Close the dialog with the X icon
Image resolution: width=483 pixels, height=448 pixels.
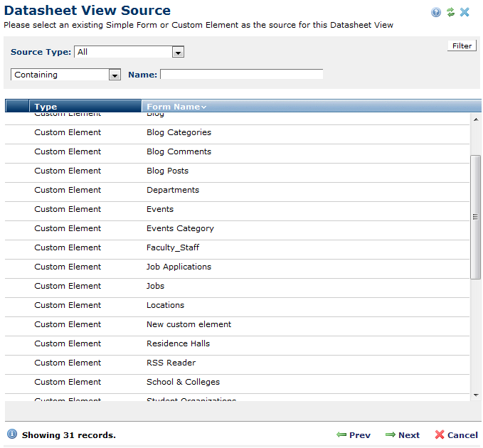[x=465, y=12]
